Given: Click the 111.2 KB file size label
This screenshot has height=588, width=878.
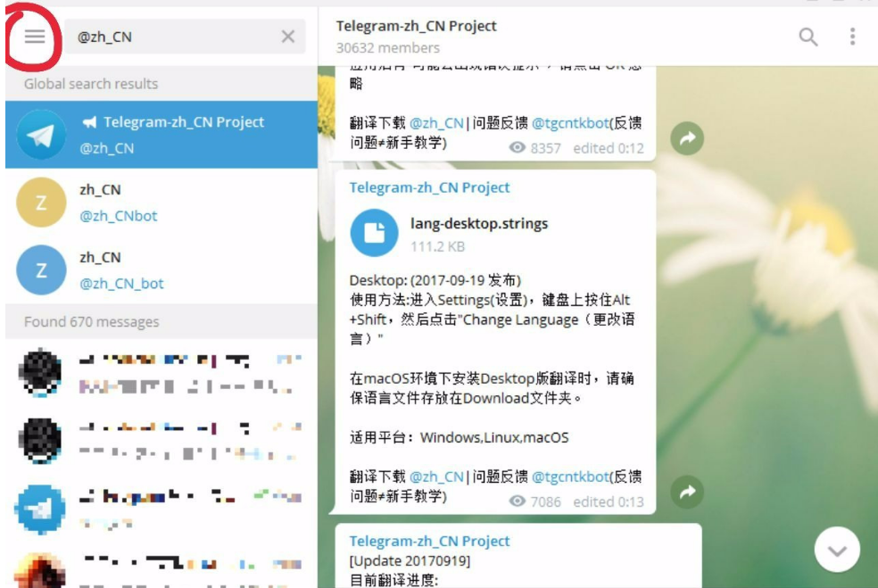Looking at the screenshot, I should tap(437, 247).
